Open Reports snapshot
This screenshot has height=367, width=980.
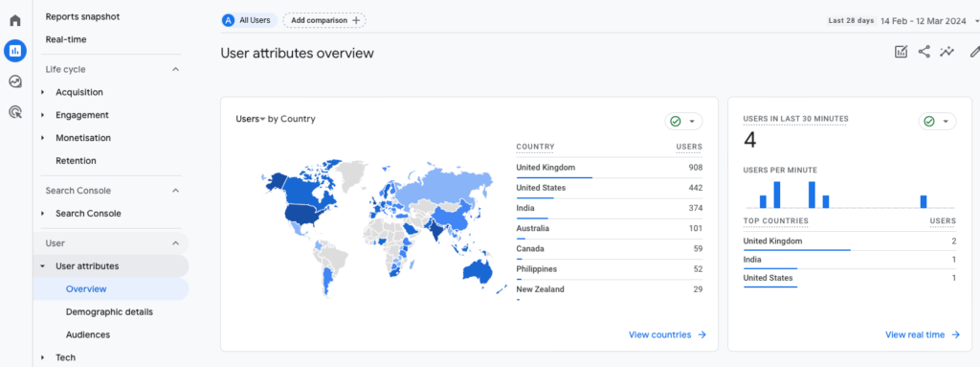click(82, 17)
